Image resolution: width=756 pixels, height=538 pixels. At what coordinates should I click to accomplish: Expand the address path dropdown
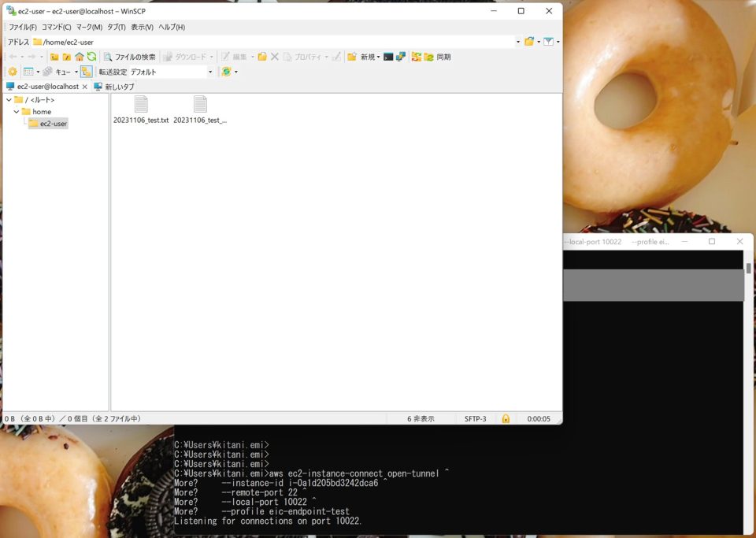click(x=518, y=42)
